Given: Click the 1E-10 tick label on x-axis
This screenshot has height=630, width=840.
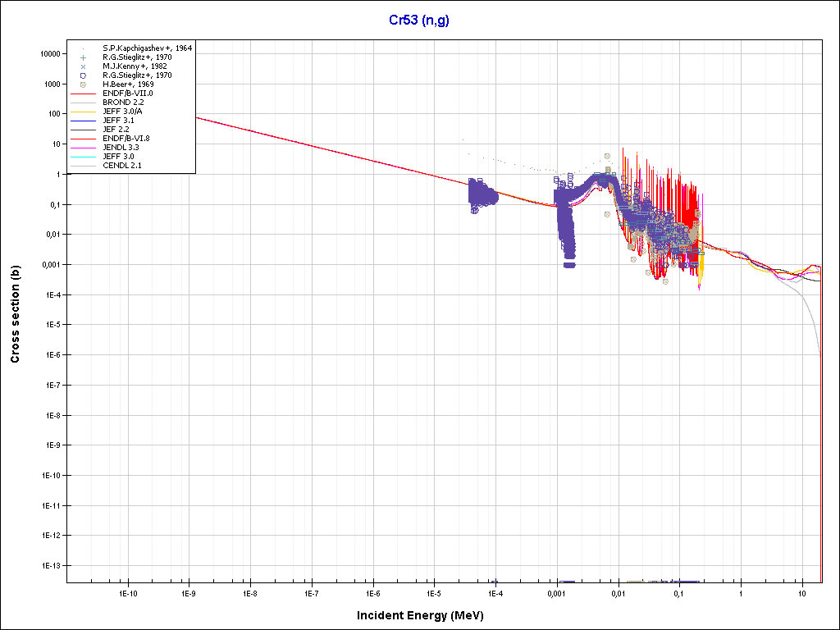Looking at the screenshot, I should [x=127, y=593].
